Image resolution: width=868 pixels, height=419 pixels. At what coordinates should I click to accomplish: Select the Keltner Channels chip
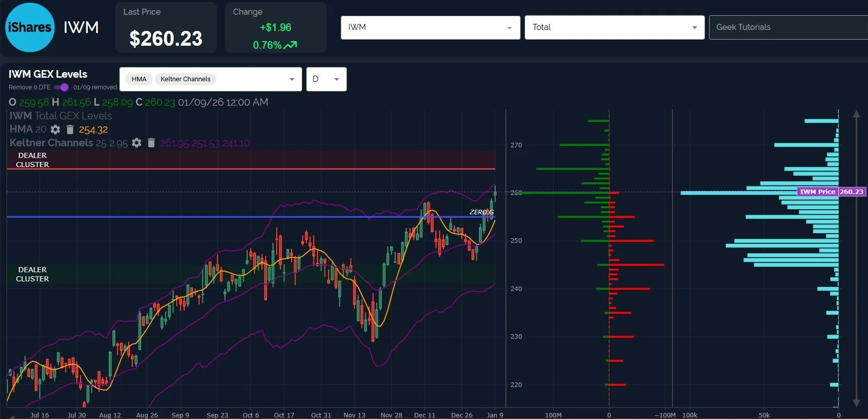[185, 79]
